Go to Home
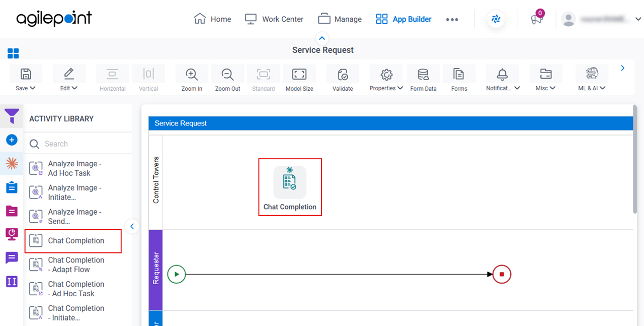 pos(212,19)
